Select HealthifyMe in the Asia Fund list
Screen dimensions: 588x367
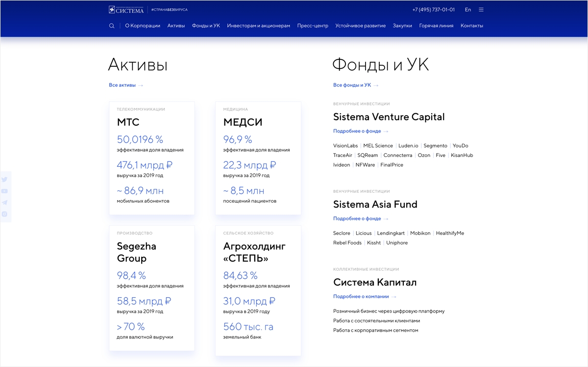click(450, 234)
